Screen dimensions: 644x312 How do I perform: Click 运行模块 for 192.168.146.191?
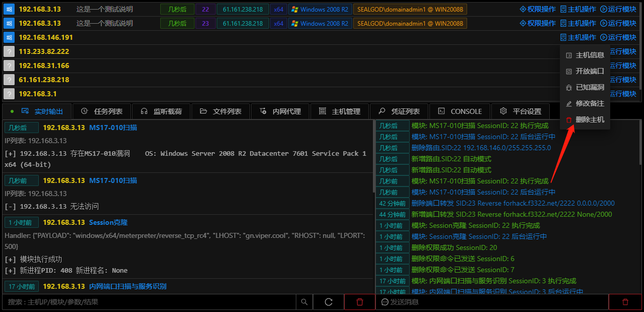(618, 37)
